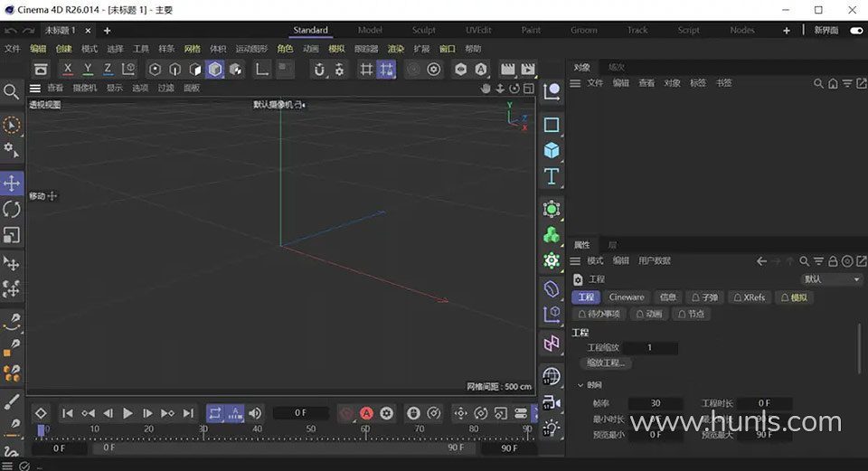Add a Text spline object
This screenshot has height=471, width=868.
click(x=552, y=176)
